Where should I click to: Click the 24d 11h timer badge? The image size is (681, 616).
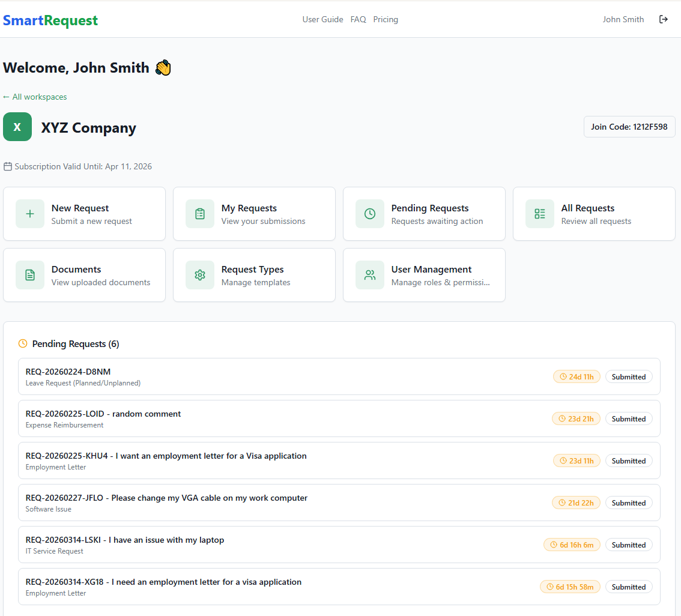click(x=577, y=377)
